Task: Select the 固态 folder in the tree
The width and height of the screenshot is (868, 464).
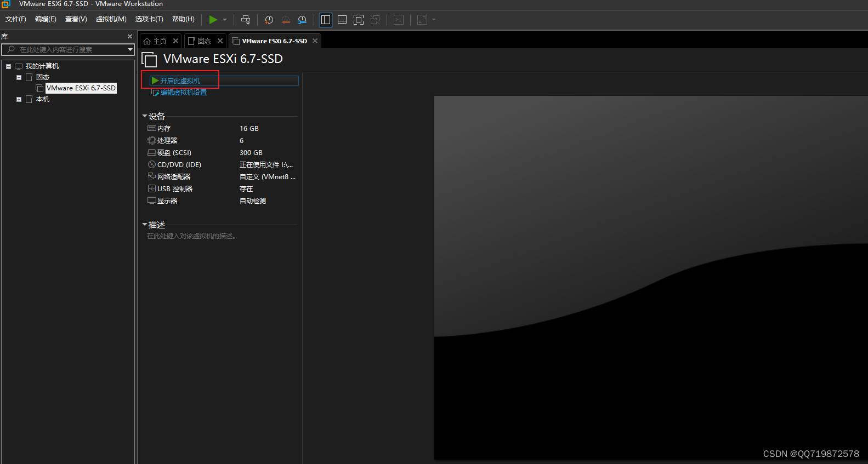Action: [43, 77]
